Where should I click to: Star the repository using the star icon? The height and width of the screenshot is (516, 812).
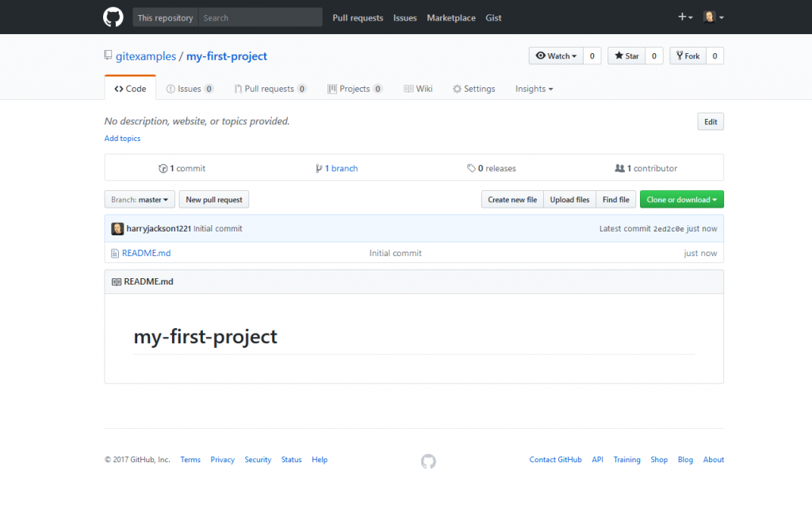click(x=619, y=55)
